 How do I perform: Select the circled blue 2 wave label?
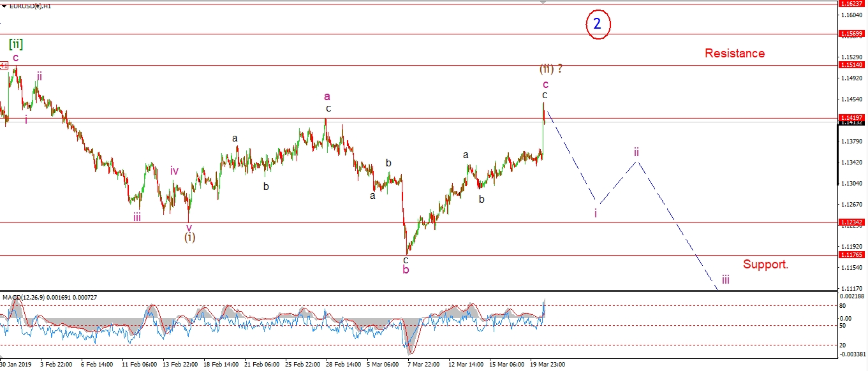(598, 24)
